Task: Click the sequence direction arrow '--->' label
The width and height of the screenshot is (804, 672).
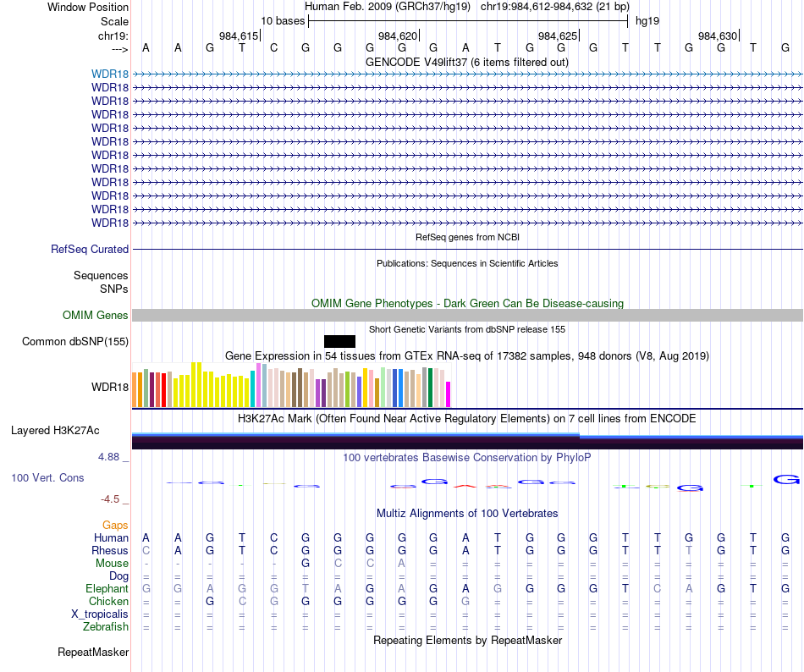Action: (x=120, y=49)
